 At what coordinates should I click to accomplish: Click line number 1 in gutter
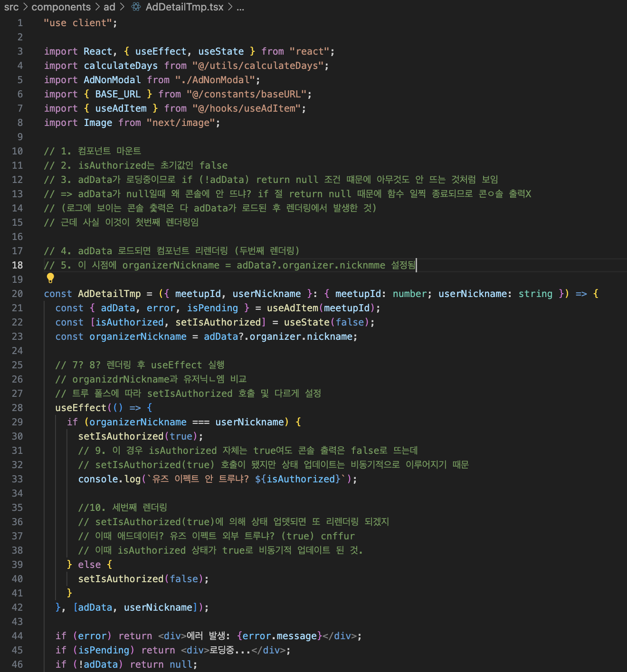point(20,23)
